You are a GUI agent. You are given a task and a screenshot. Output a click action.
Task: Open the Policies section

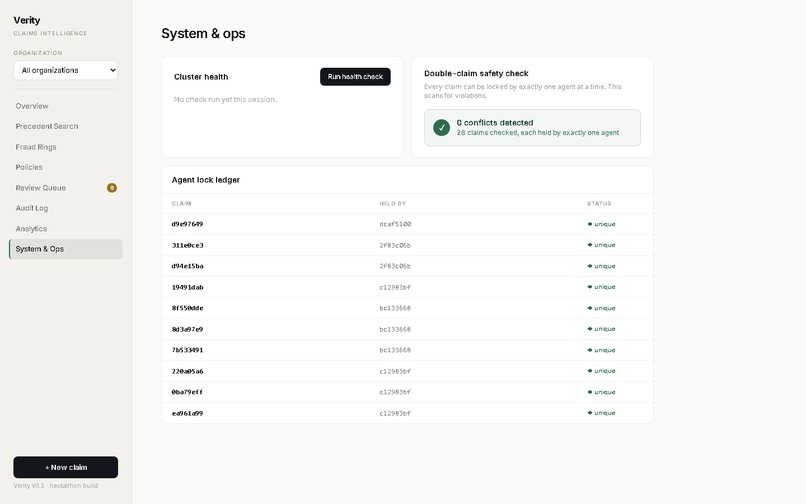(29, 167)
